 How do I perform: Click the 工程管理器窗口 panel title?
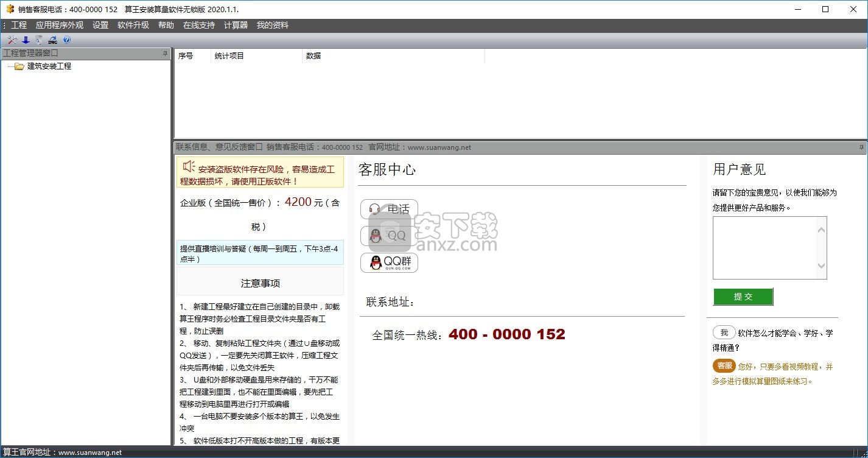coord(30,54)
